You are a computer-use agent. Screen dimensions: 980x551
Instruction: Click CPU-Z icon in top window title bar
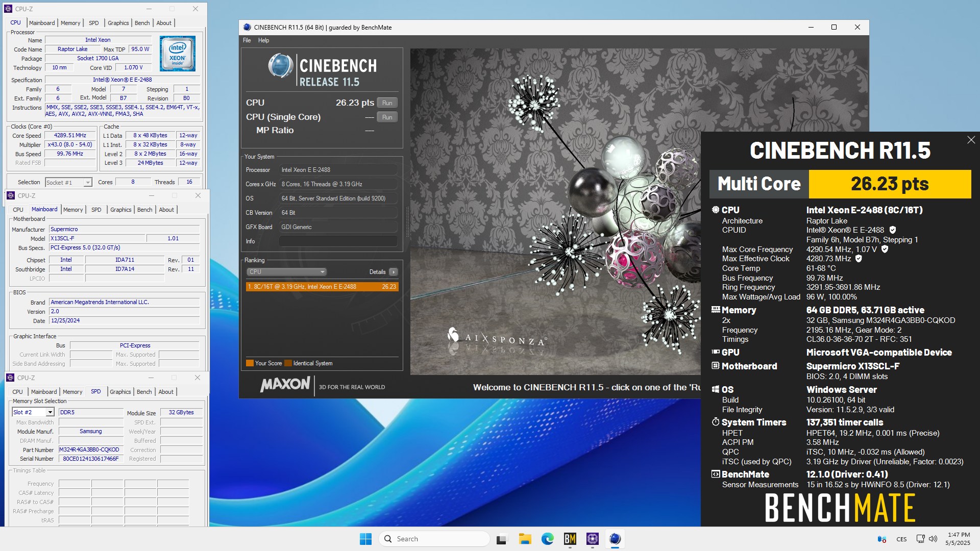(8, 9)
